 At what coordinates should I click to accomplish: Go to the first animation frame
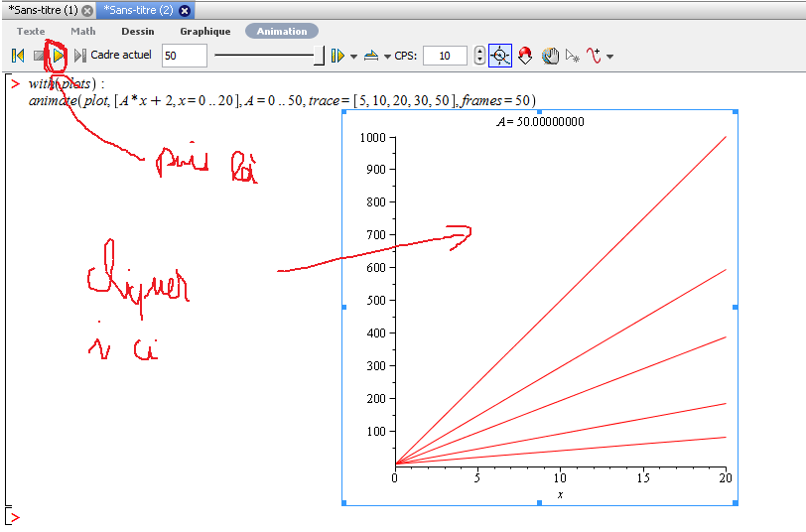coord(17,56)
